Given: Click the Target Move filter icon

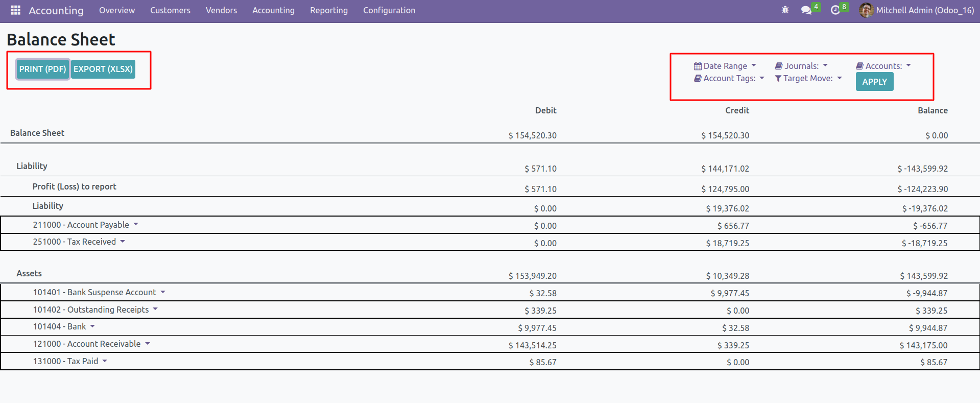Looking at the screenshot, I should point(778,78).
